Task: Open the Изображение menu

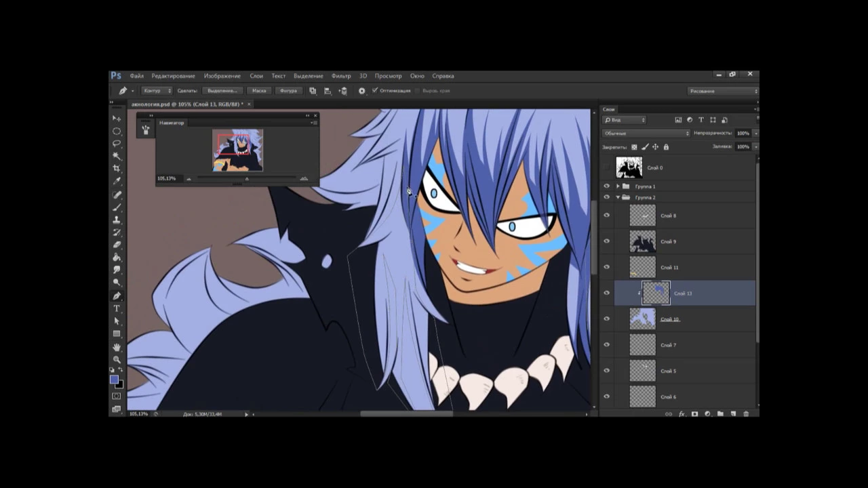Action: pos(222,76)
